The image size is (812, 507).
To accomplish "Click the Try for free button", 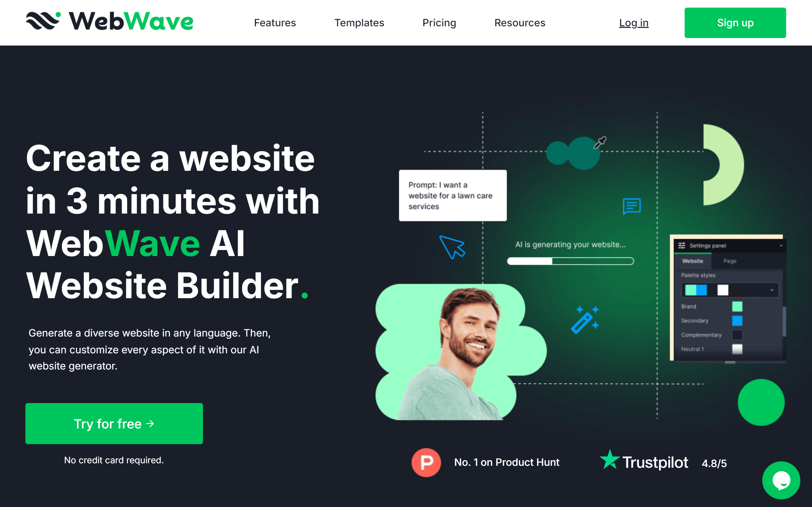I will tap(115, 423).
